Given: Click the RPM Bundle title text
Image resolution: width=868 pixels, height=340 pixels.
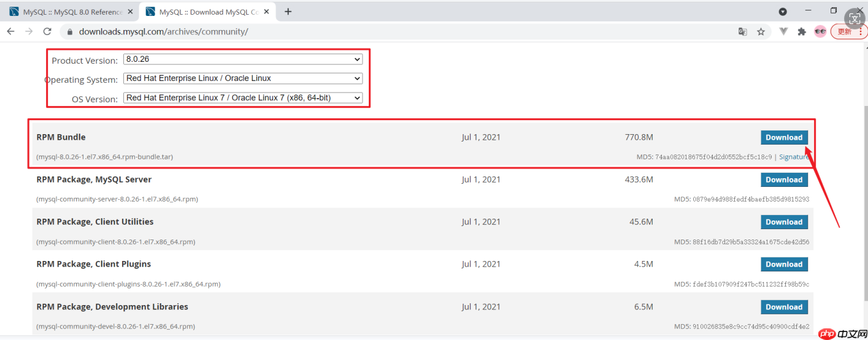Looking at the screenshot, I should 61,137.
